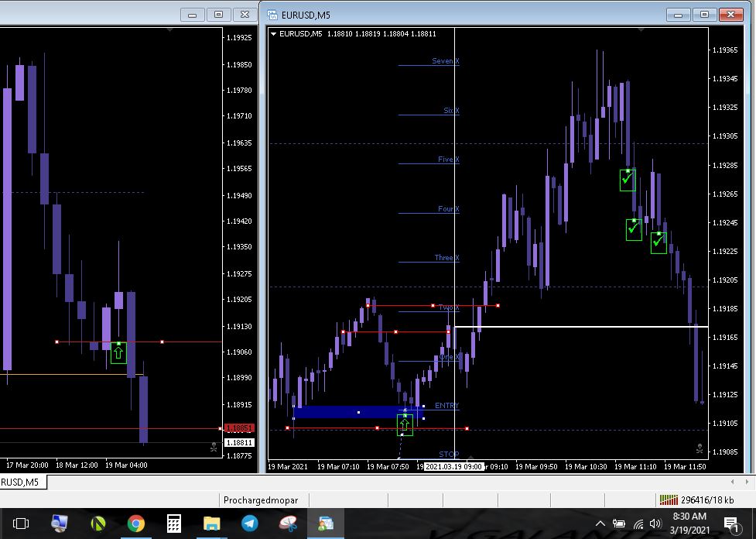
Task: Click the Five X level label
Action: [x=448, y=160]
